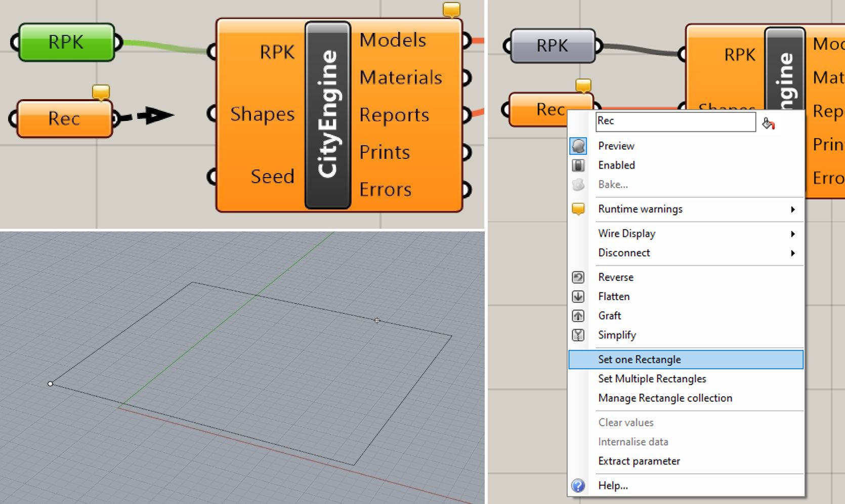Image resolution: width=845 pixels, height=504 pixels.
Task: Click the Flatten arrow icon in menu
Action: point(578,296)
